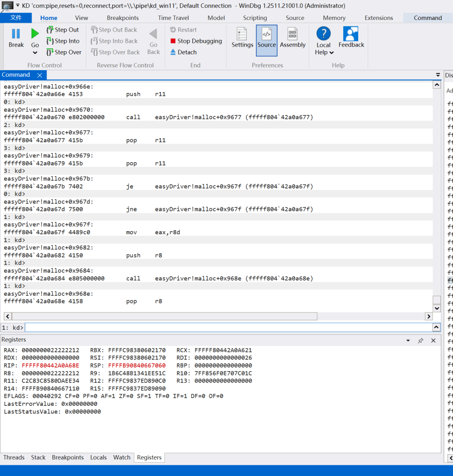
Task: Expand the Local Help dropdown
Action: [x=331, y=53]
